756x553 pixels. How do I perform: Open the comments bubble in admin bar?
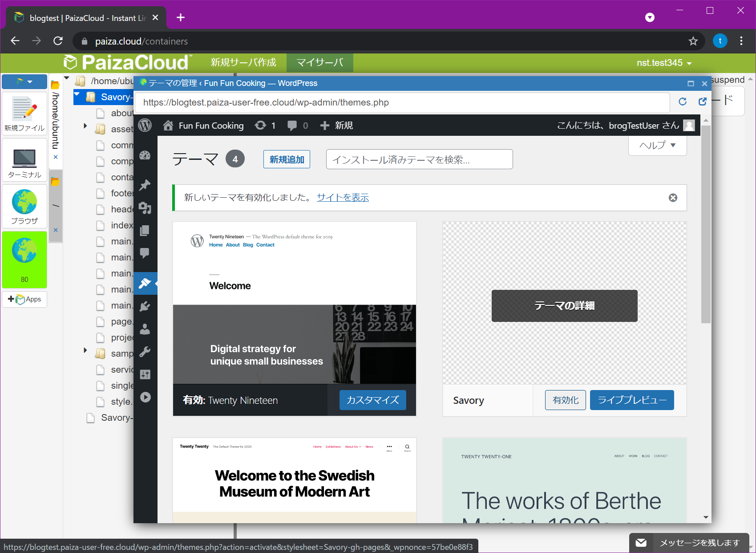(298, 126)
